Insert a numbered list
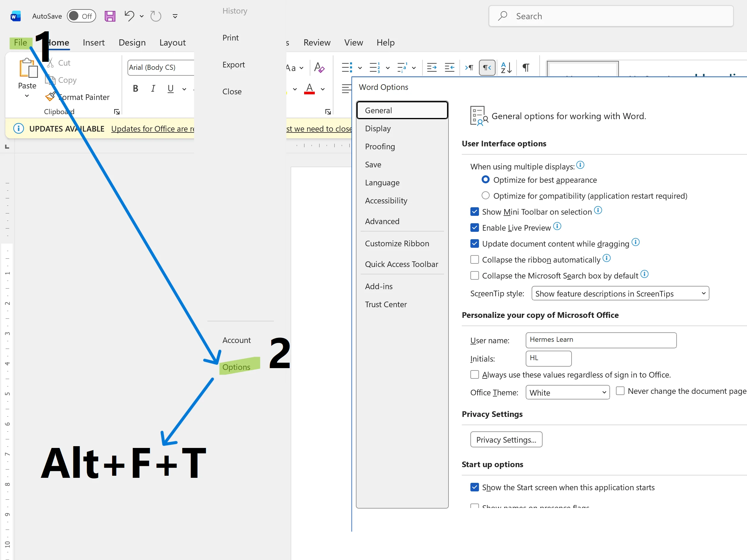747x560 pixels. (x=375, y=67)
